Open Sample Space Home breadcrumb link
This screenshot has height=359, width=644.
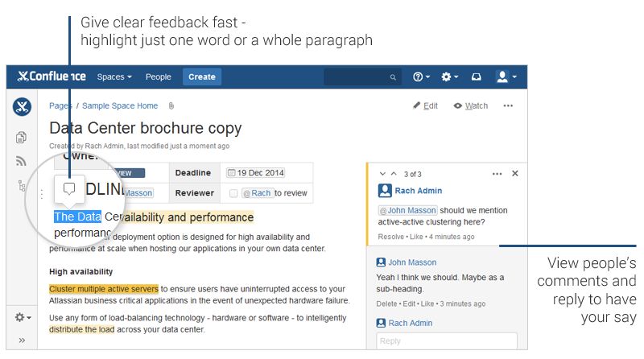tap(120, 105)
